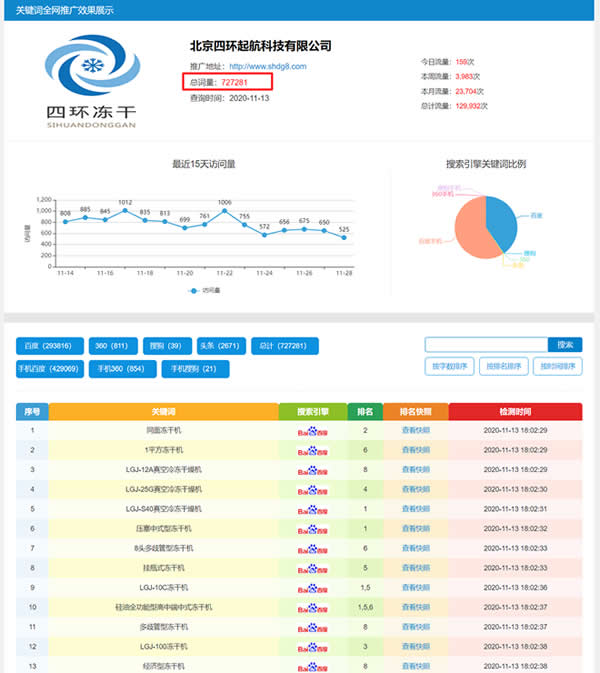
Task: Open 查看快照 link in row 9
Action: coord(416,588)
